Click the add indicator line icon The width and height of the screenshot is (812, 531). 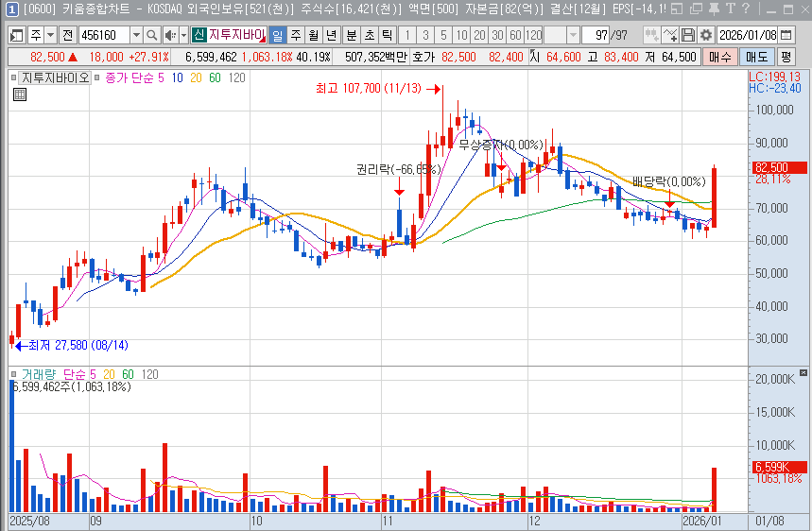point(670,35)
